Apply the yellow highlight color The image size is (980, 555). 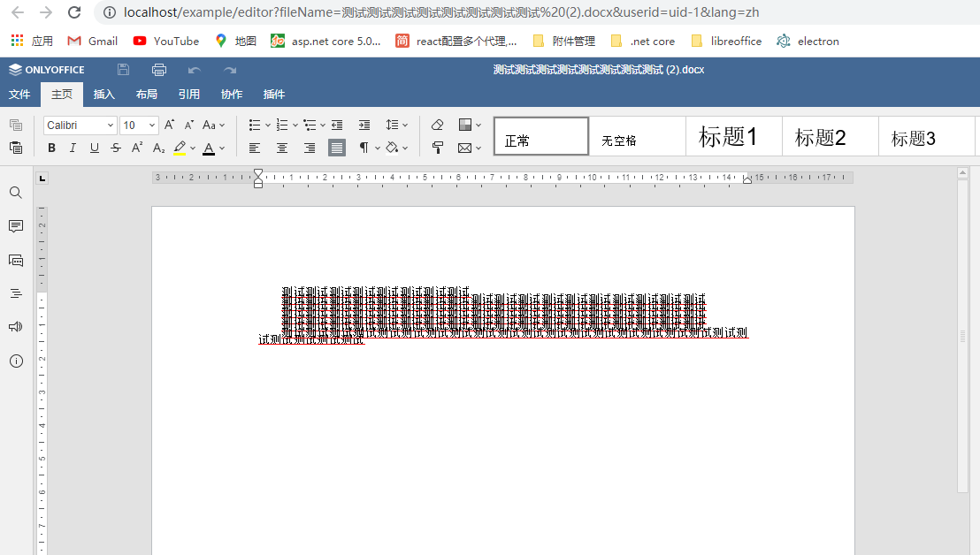point(180,148)
